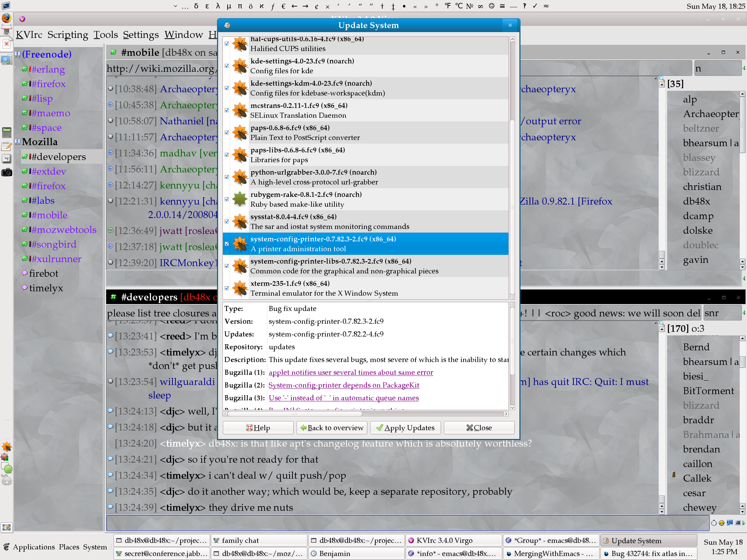The image size is (747, 560).
Task: Click the smiley face symbol in top character palette
Action: tap(492, 6)
